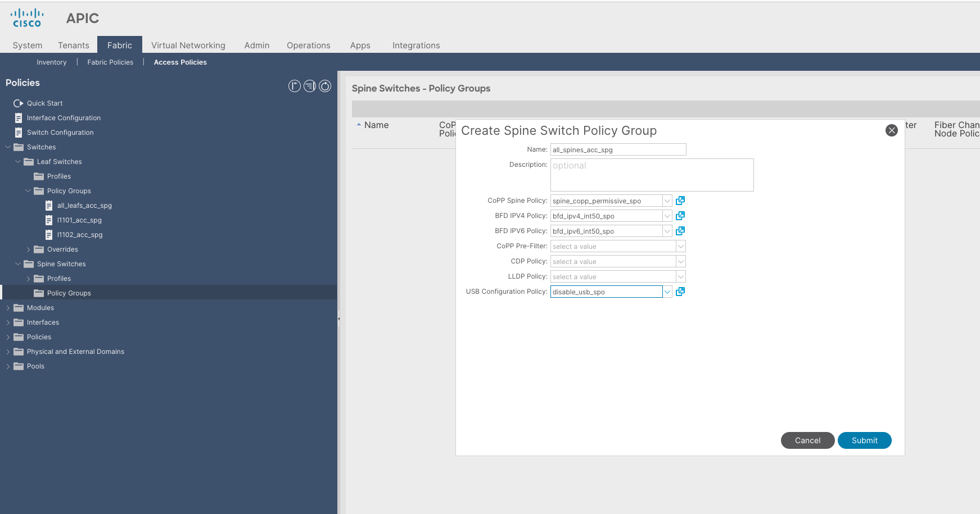Collapse the Spine Switches node
Image resolution: width=980 pixels, height=514 pixels.
click(x=18, y=264)
